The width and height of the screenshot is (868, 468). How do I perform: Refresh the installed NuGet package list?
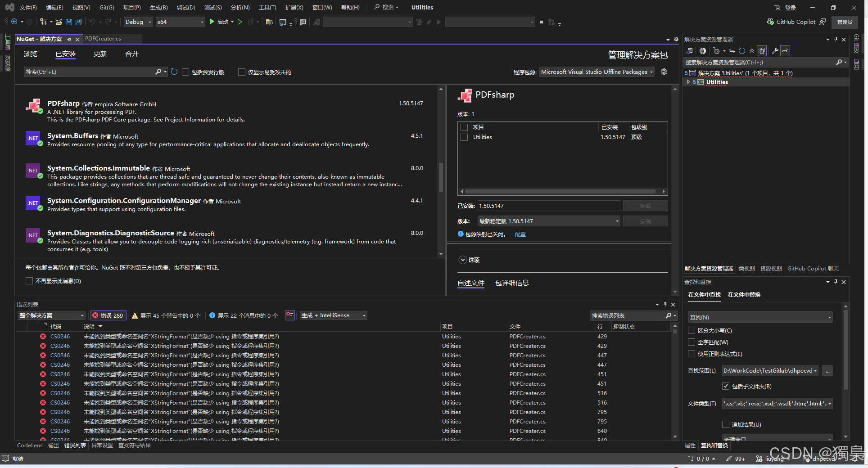click(174, 72)
